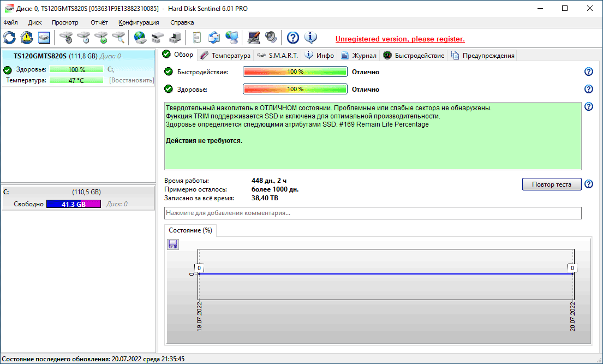Click the green check icon beside Быстродействие label

pyautogui.click(x=169, y=71)
